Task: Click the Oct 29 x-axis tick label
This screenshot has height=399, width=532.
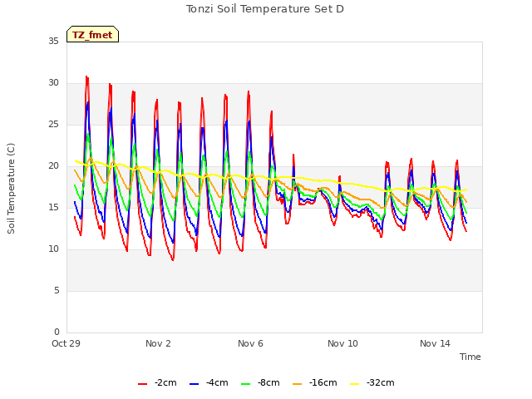Action: 66,343
